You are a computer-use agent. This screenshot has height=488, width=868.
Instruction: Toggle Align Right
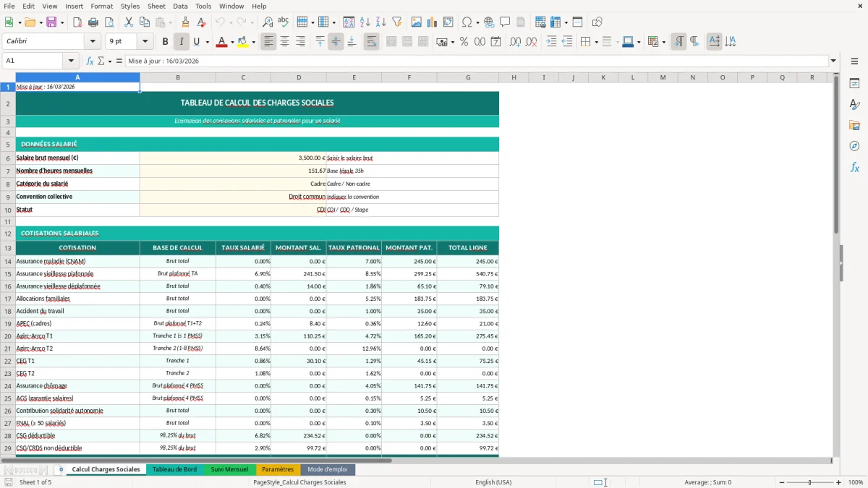point(300,42)
